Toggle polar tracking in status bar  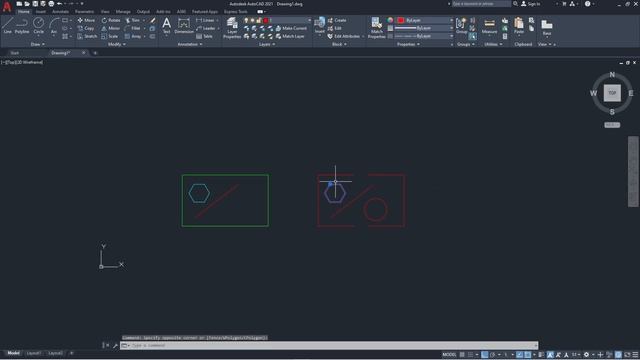point(493,355)
